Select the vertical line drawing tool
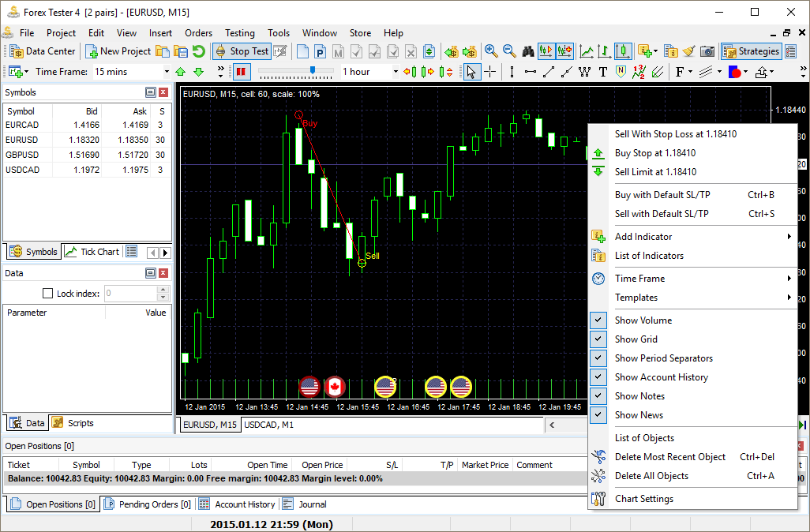This screenshot has height=532, width=810. pos(512,72)
